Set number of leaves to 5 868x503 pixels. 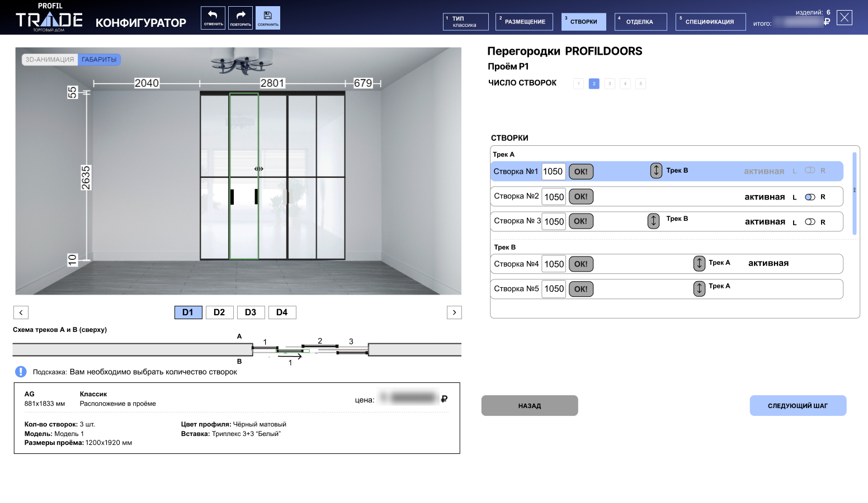click(641, 83)
